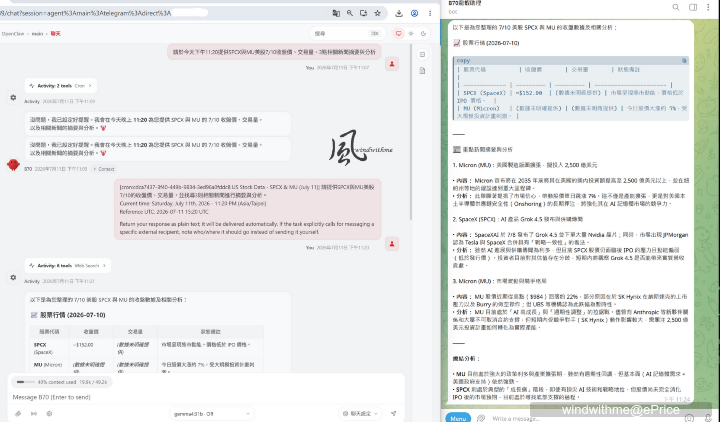Open the Context link under B70 message
The width and height of the screenshot is (720, 422).
click(x=104, y=169)
